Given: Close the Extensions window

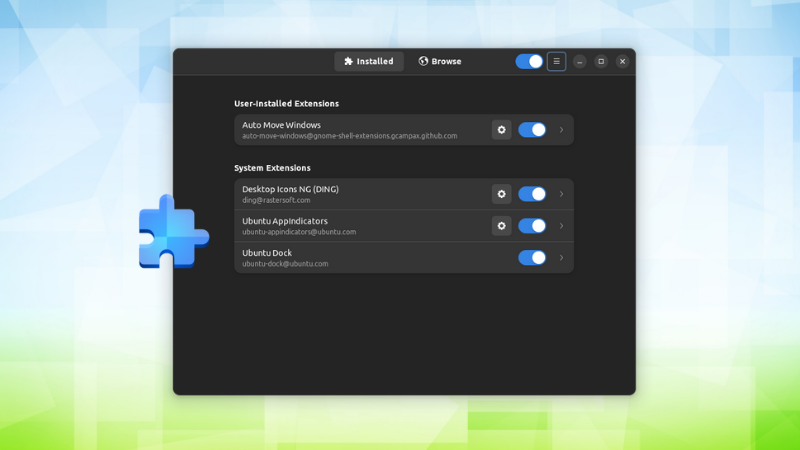Looking at the screenshot, I should [622, 62].
